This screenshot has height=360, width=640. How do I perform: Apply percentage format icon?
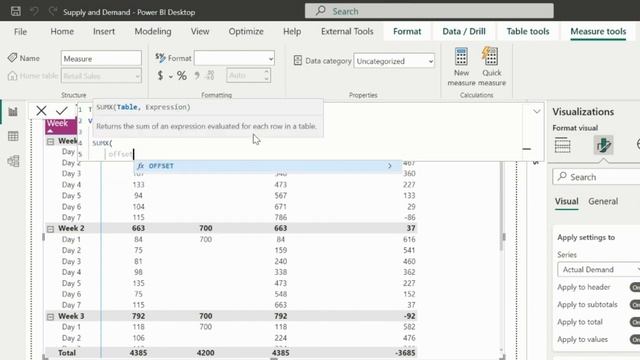(x=182, y=76)
